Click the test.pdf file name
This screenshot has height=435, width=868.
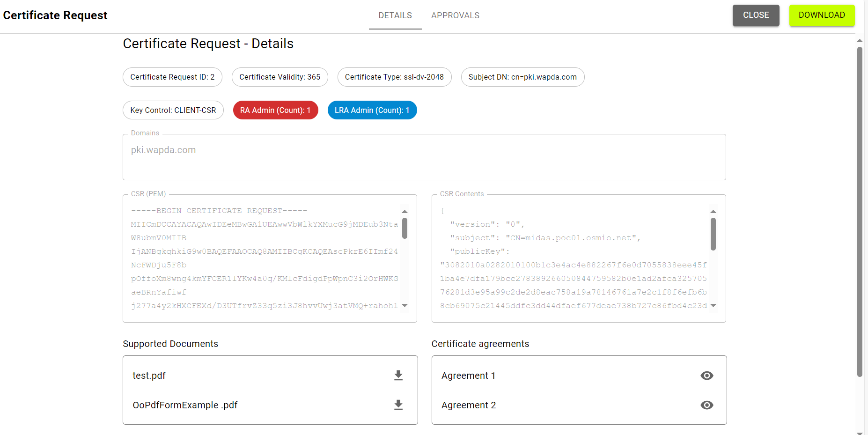(149, 376)
